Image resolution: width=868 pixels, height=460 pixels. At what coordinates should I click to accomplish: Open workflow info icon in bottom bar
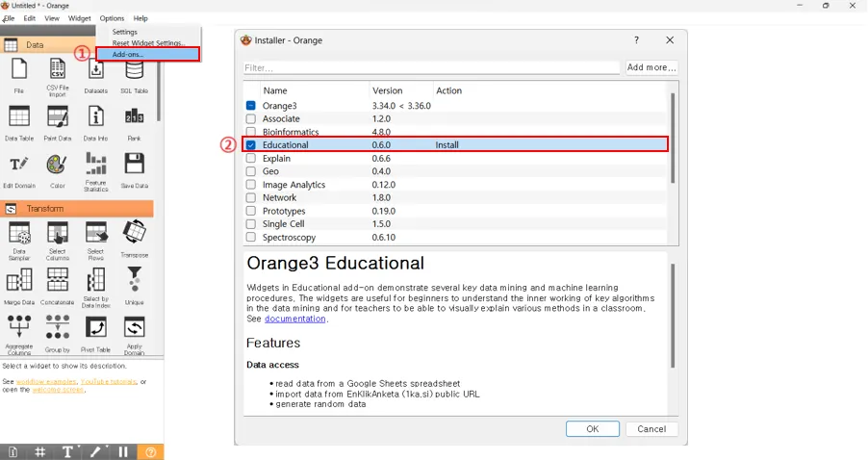[13, 451]
